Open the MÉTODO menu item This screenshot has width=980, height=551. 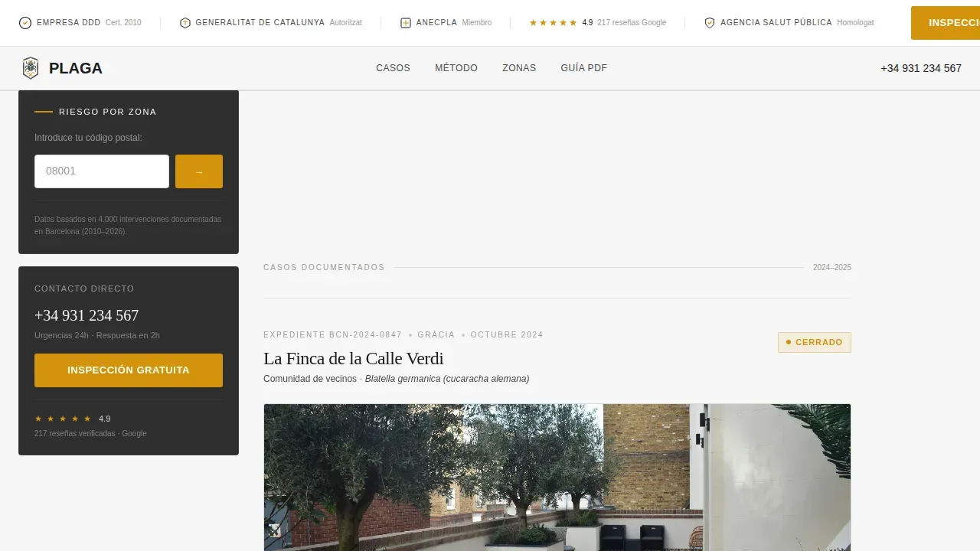coord(456,68)
